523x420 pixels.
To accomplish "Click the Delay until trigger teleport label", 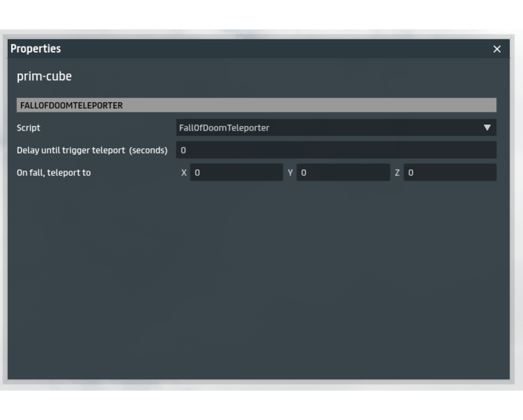I will [x=92, y=150].
